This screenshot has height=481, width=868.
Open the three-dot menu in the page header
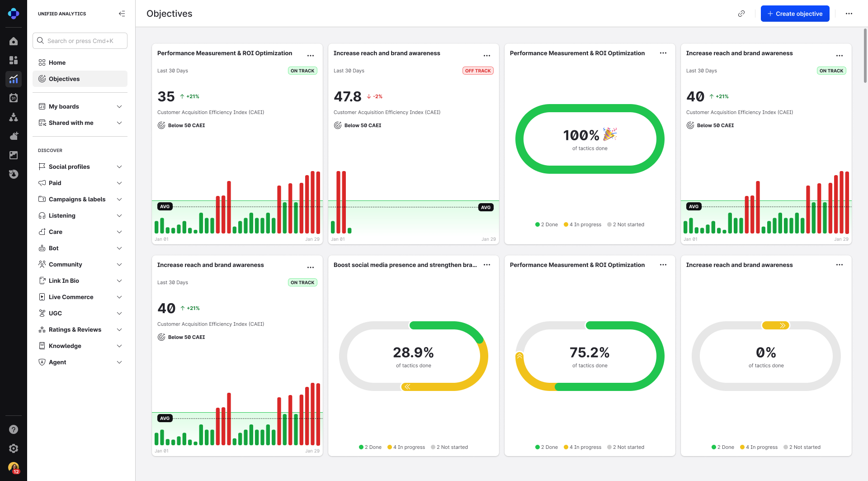tap(849, 14)
